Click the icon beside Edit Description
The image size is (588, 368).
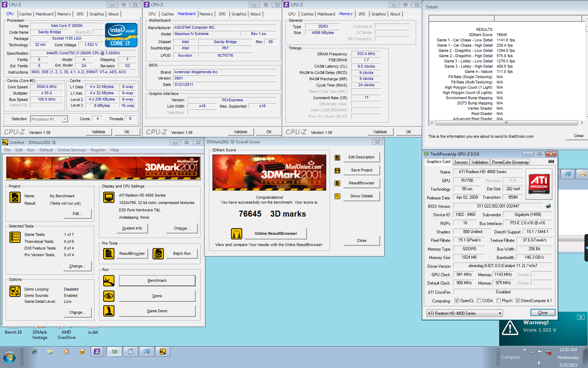coord(337,158)
